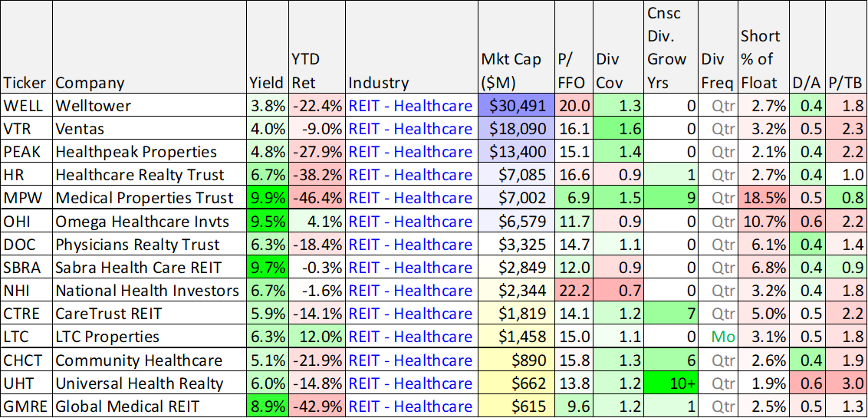Select the SBRA ticker cell
Image resolution: width=868 pixels, height=418 pixels.
click(x=27, y=268)
